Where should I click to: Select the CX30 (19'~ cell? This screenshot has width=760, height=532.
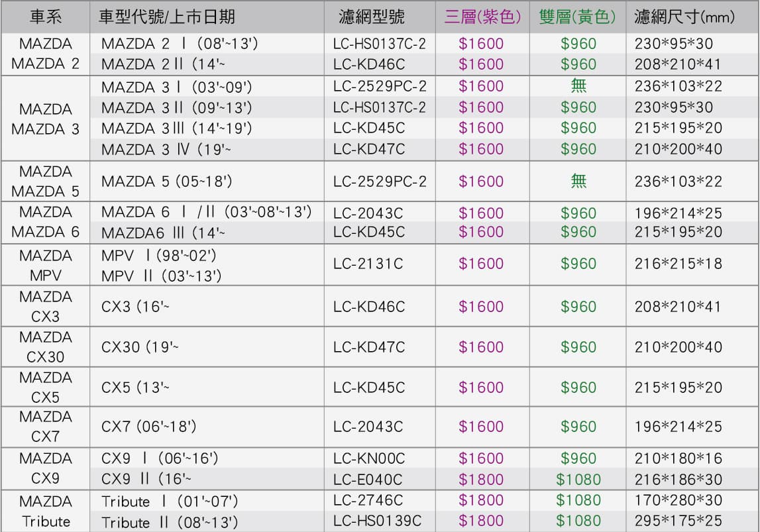click(140, 347)
